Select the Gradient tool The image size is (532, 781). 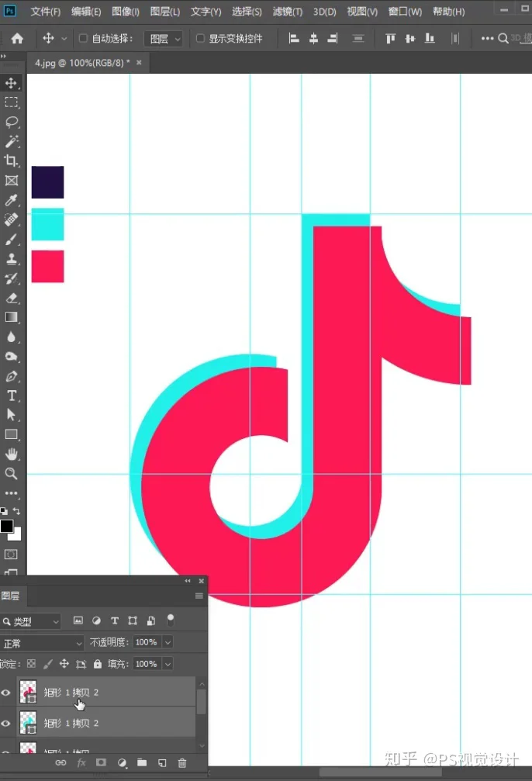click(11, 317)
